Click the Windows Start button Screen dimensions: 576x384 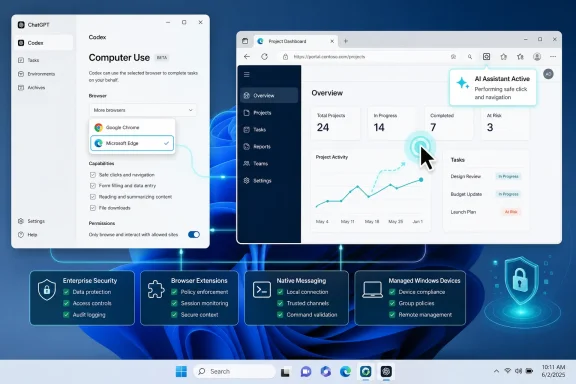point(181,372)
